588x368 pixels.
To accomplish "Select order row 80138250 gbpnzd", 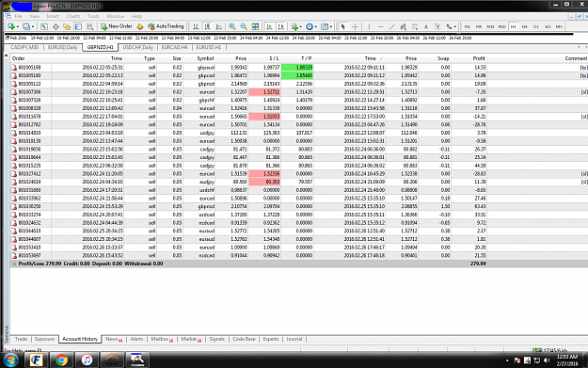I will 299,206.
